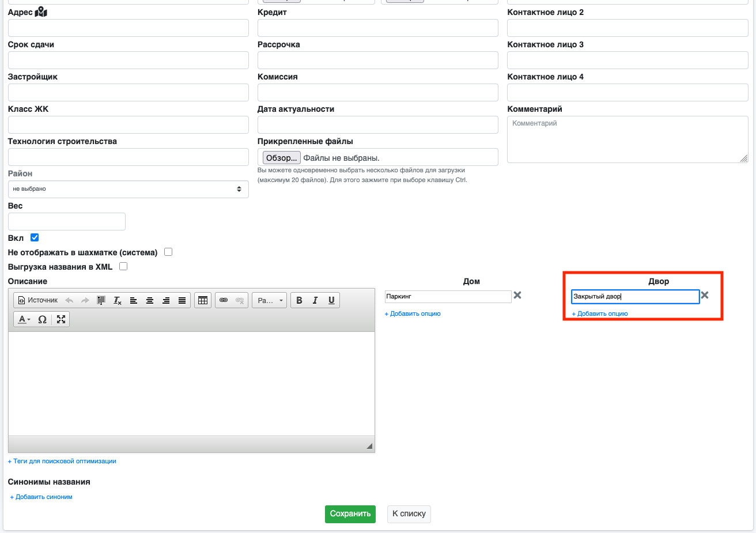The image size is (756, 533).
Task: Open the font size dropdown in editor
Action: (x=269, y=300)
